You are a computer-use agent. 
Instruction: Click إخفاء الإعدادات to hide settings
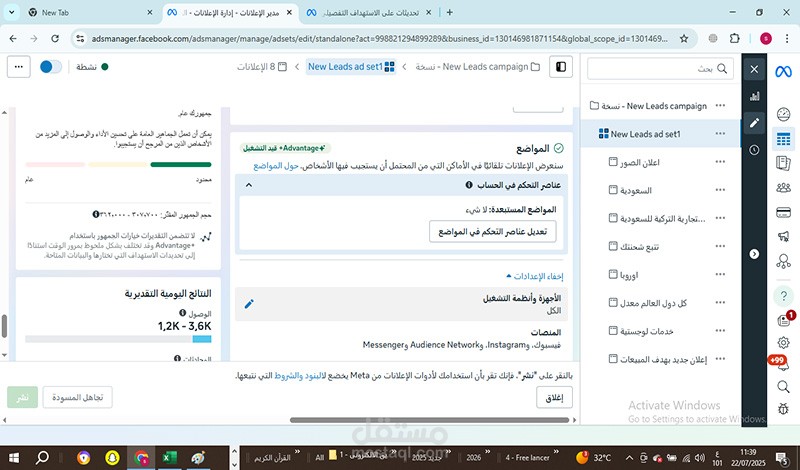pyautogui.click(x=535, y=276)
